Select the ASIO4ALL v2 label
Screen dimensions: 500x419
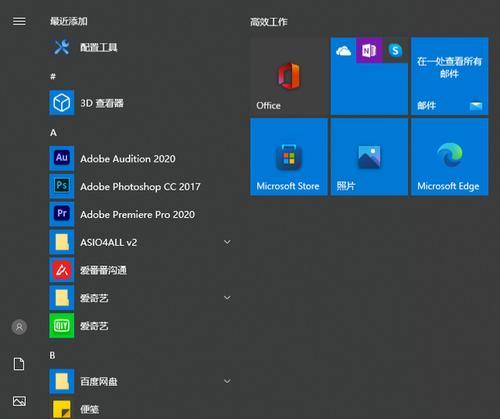109,242
